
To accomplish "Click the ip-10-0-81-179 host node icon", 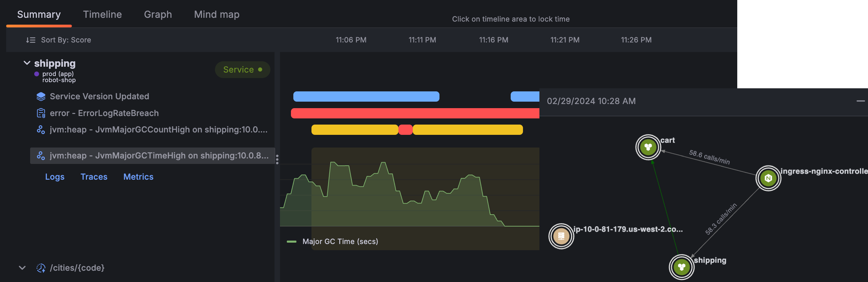I will [561, 236].
